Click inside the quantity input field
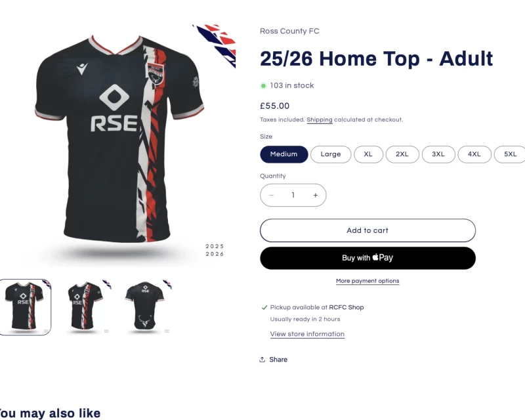 click(x=293, y=195)
